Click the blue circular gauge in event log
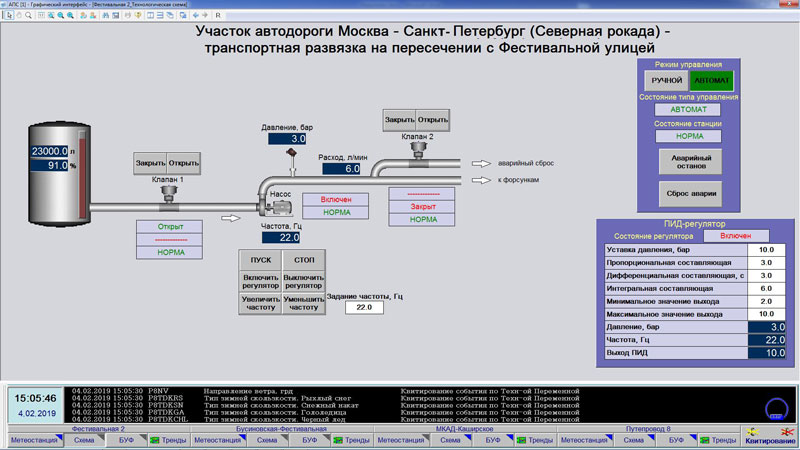800x450 pixels. pyautogui.click(x=777, y=408)
